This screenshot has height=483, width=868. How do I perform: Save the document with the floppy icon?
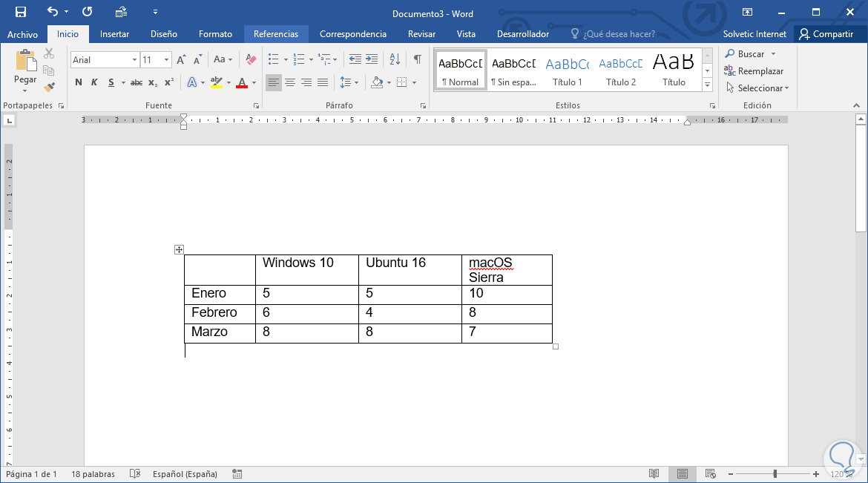[x=21, y=12]
